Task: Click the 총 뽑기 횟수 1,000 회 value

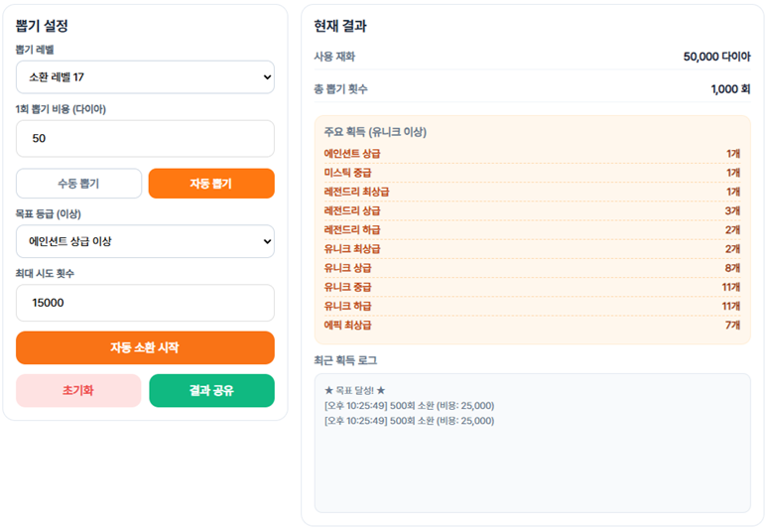Action: [x=730, y=89]
